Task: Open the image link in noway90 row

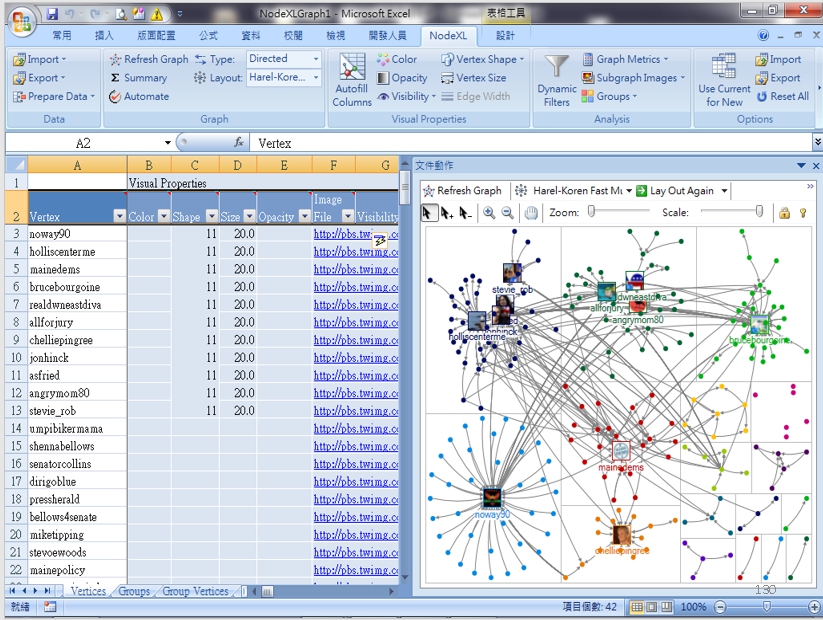Action: pos(355,234)
